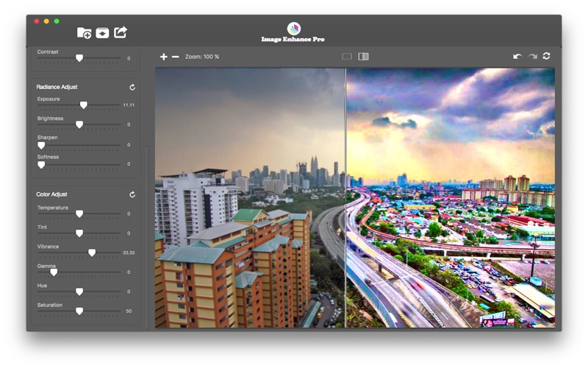Click the share/export icon
Viewport: 588px width, 368px height.
[x=121, y=32]
